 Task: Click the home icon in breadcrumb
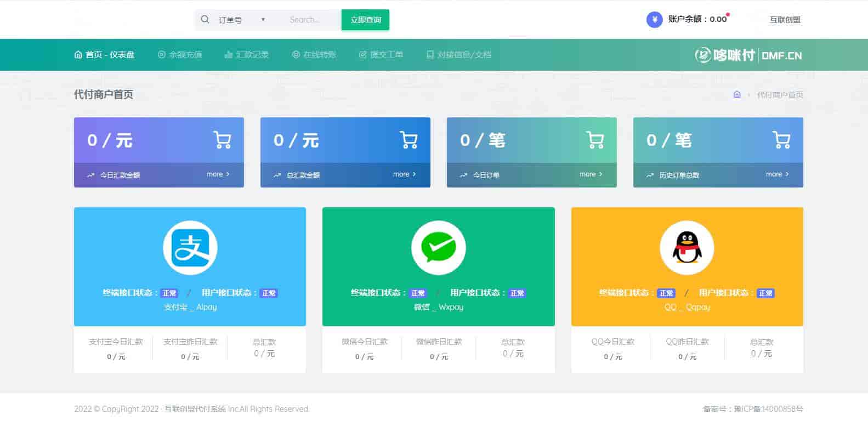[x=736, y=95]
